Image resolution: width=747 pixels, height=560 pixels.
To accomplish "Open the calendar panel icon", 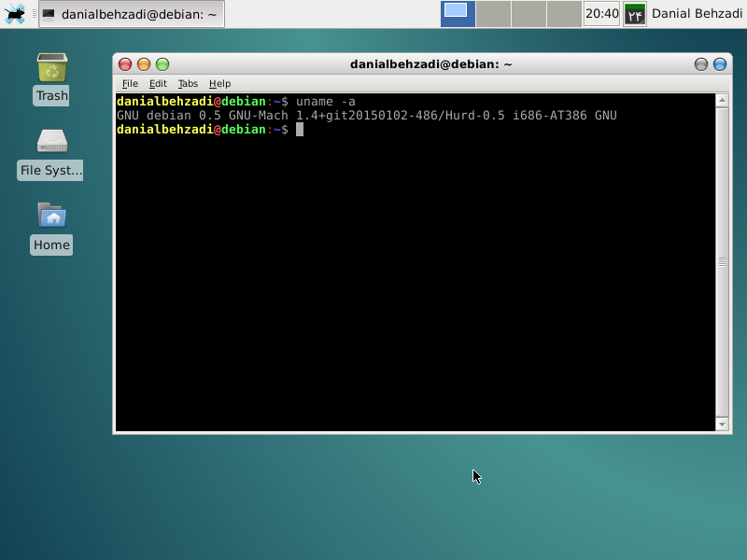I will [x=635, y=14].
